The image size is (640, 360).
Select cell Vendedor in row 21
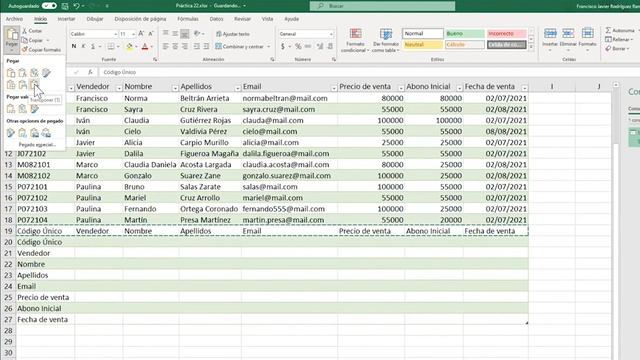click(x=45, y=253)
